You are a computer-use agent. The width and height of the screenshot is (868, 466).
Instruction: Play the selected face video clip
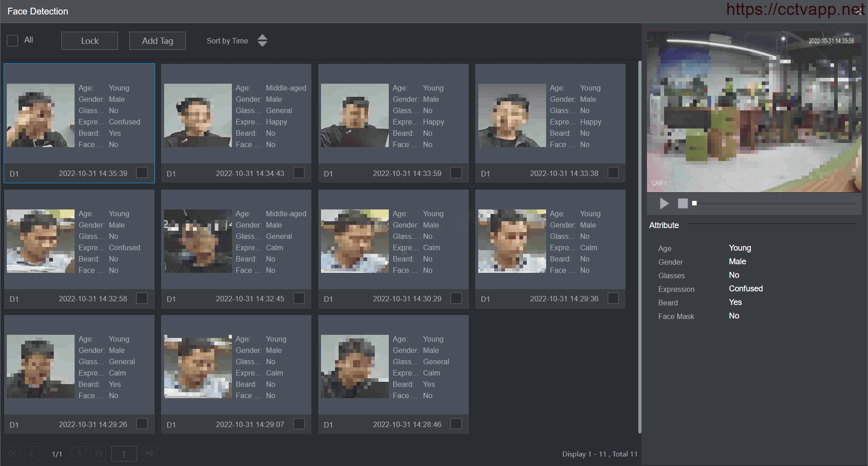[664, 204]
